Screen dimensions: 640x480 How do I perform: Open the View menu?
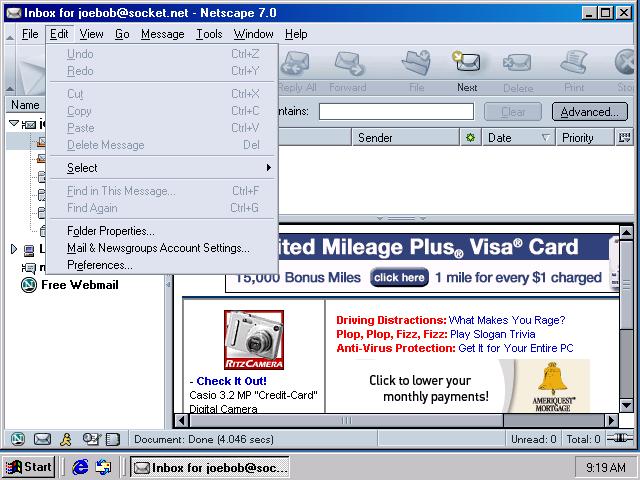coord(91,34)
